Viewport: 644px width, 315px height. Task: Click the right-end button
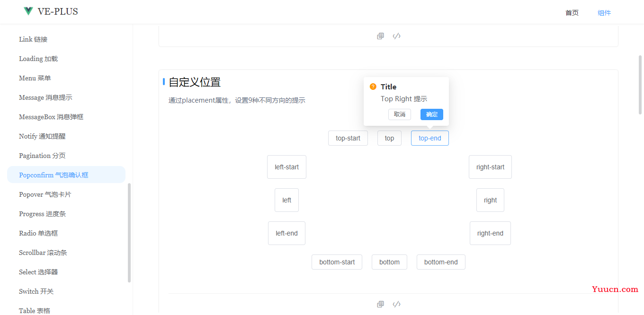pyautogui.click(x=490, y=233)
